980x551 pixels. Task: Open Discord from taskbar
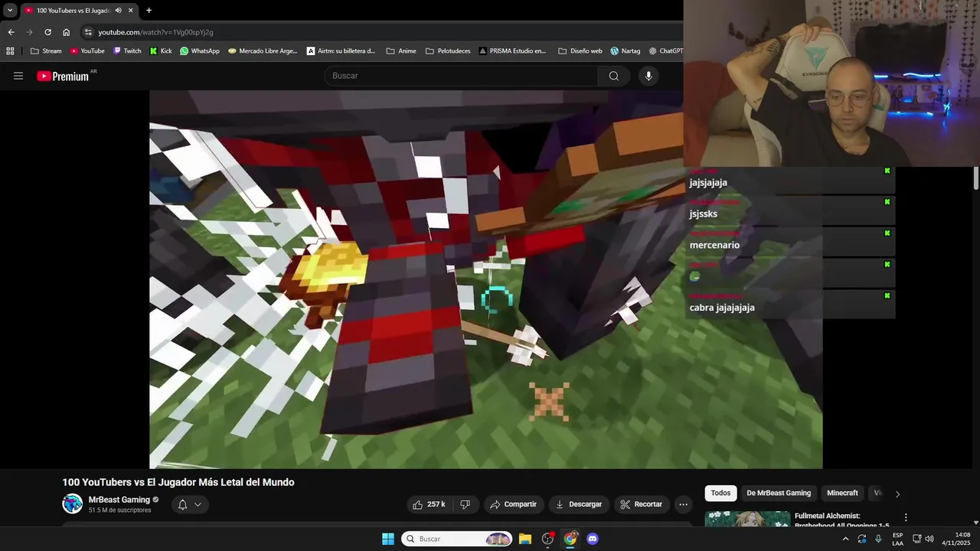click(x=592, y=539)
